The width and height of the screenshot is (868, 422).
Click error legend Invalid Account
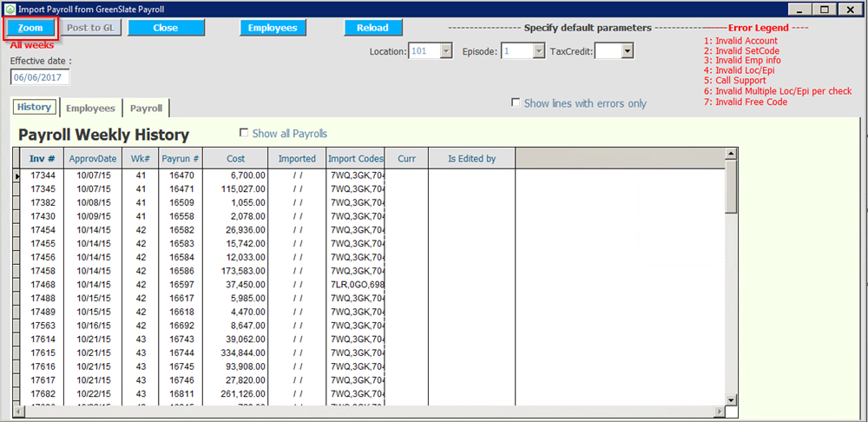(x=740, y=41)
